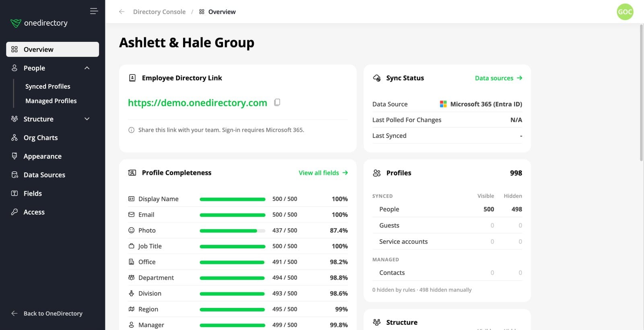Click the Job Title briefcase icon
Viewport: 644px width, 330px height.
pyautogui.click(x=131, y=246)
